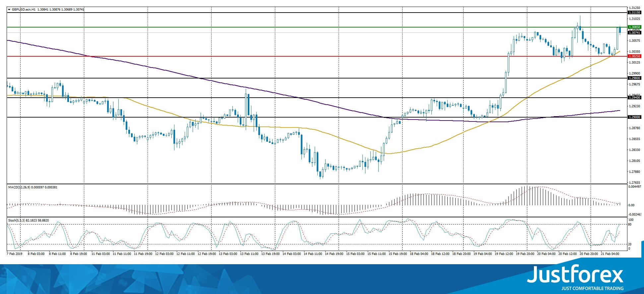The width and height of the screenshot is (644, 294).
Task: Click the 11 Feb 11:00 time axis label
Action: (122, 254)
